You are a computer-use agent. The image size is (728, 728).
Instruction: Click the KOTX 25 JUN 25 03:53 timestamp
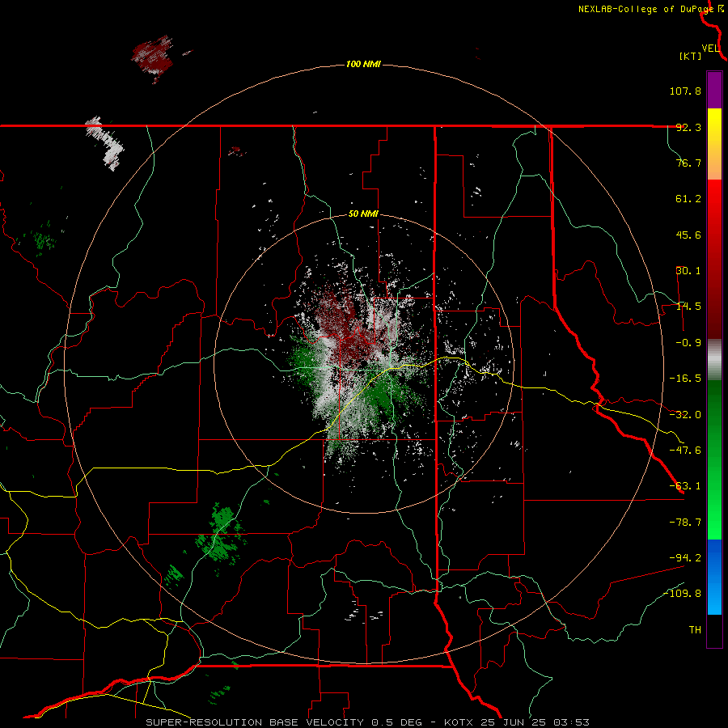tap(516, 722)
